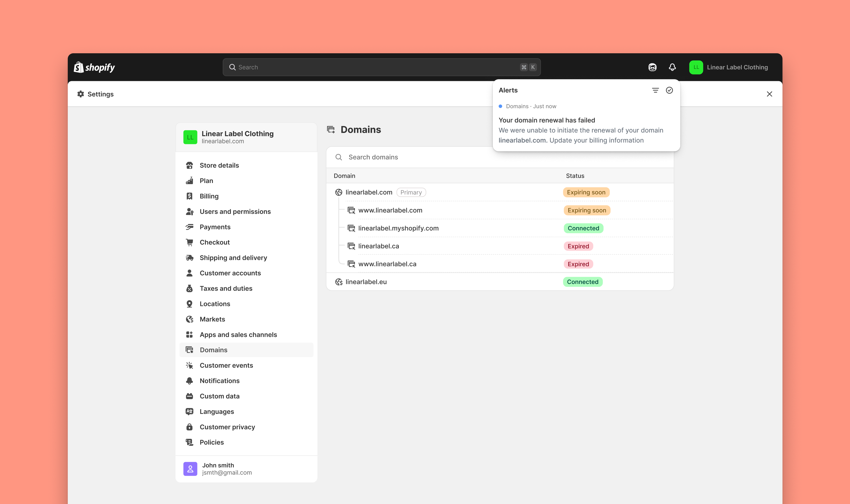Click the Status column header
Image resolution: width=850 pixels, height=504 pixels.
coord(575,176)
